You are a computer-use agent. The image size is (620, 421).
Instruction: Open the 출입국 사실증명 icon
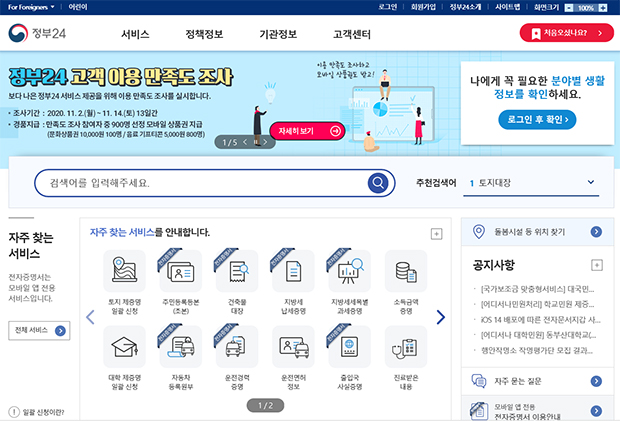coord(350,346)
